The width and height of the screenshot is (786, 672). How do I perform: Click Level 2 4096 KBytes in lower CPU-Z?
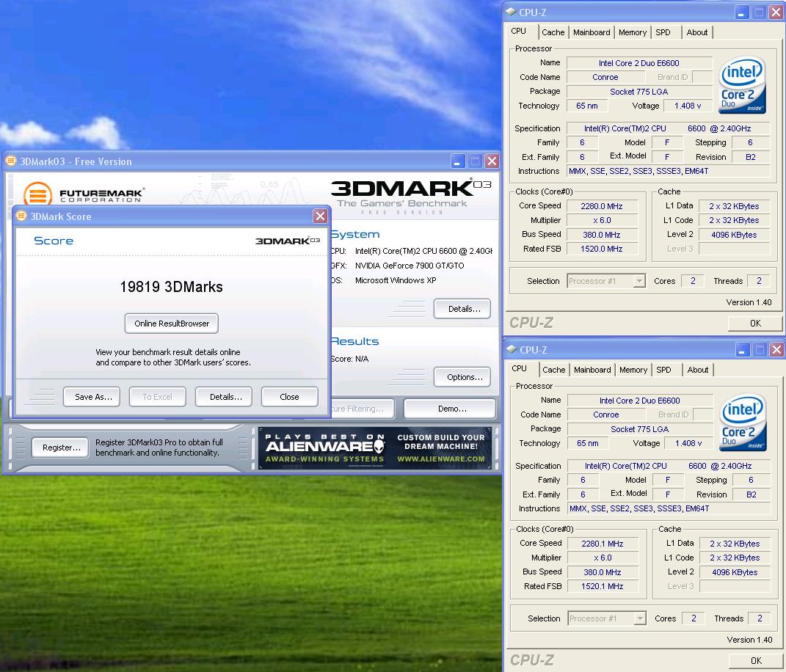[735, 571]
